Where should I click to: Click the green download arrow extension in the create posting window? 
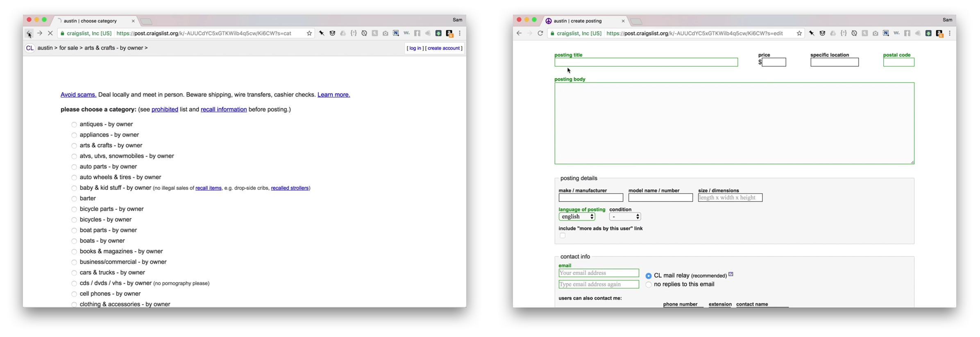(928, 33)
